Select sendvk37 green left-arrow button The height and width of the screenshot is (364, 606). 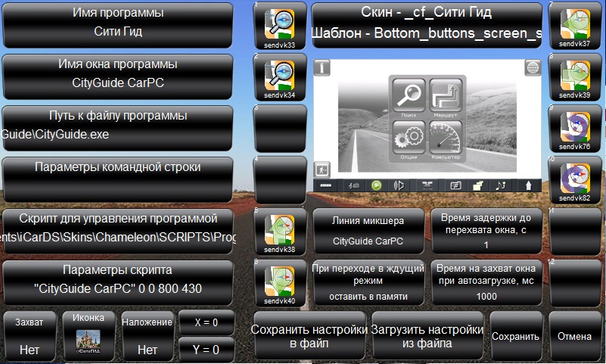575,26
